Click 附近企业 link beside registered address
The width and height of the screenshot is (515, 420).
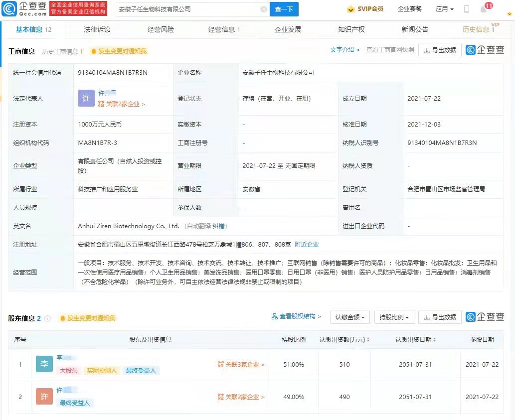coord(307,245)
